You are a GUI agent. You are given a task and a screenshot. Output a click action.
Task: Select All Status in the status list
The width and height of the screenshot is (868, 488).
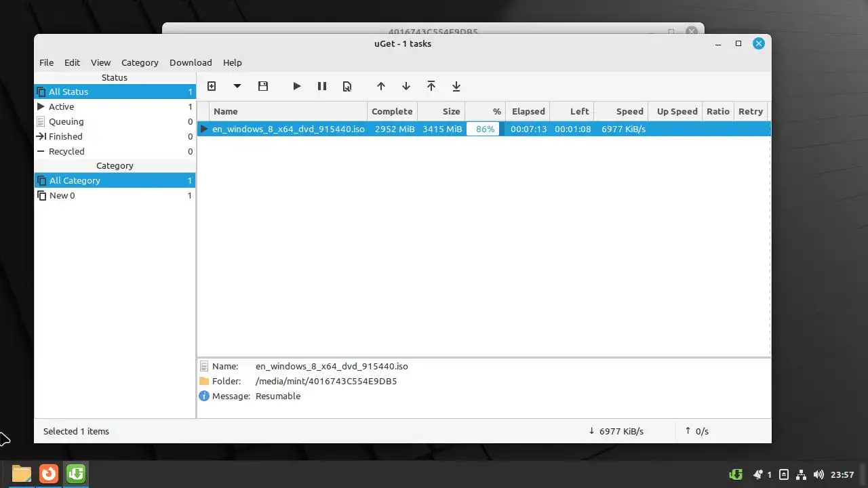point(115,91)
